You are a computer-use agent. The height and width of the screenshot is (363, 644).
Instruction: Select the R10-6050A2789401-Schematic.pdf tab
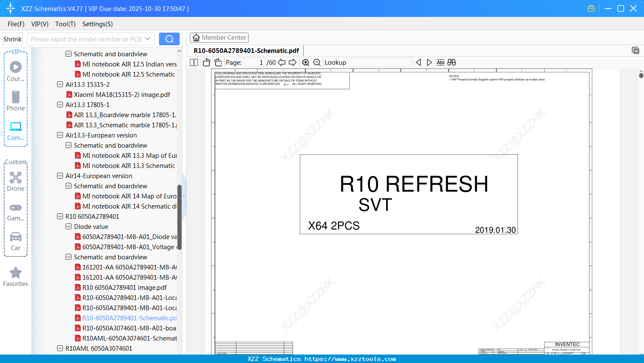[246, 51]
